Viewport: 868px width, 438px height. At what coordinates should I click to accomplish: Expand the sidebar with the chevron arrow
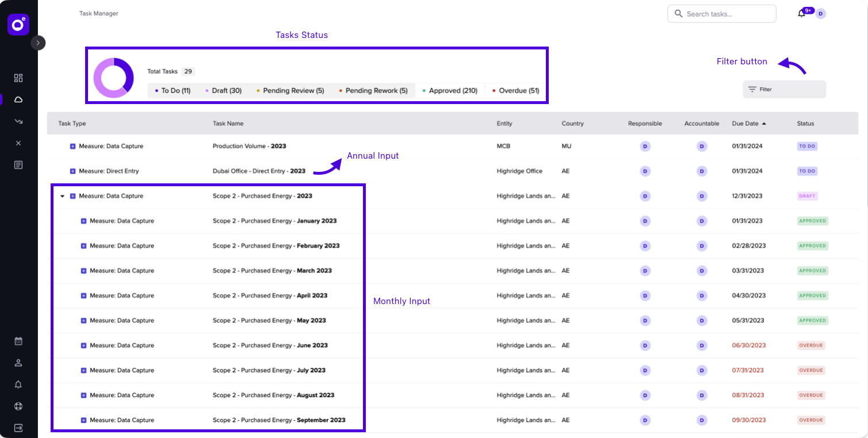tap(38, 43)
